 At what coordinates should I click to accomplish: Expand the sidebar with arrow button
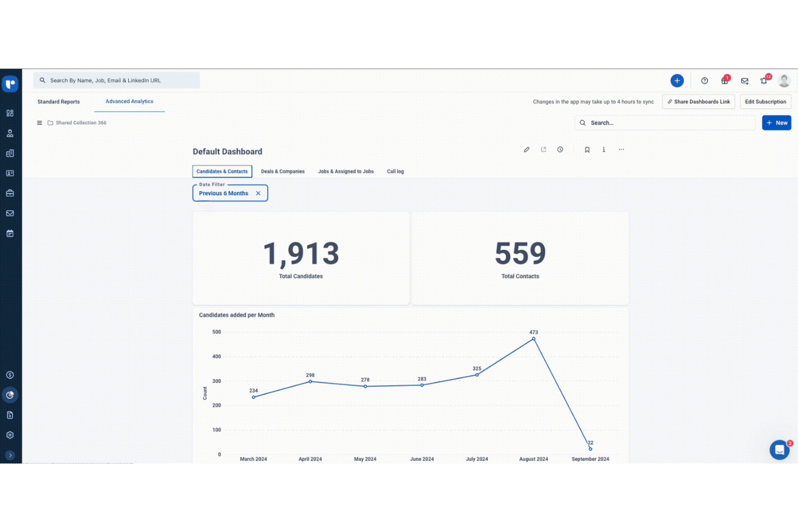point(10,455)
